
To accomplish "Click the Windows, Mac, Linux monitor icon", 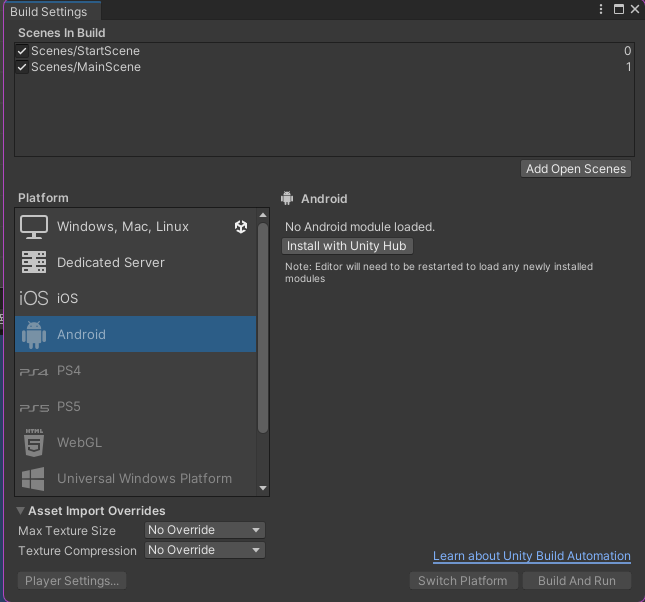I will (34, 227).
